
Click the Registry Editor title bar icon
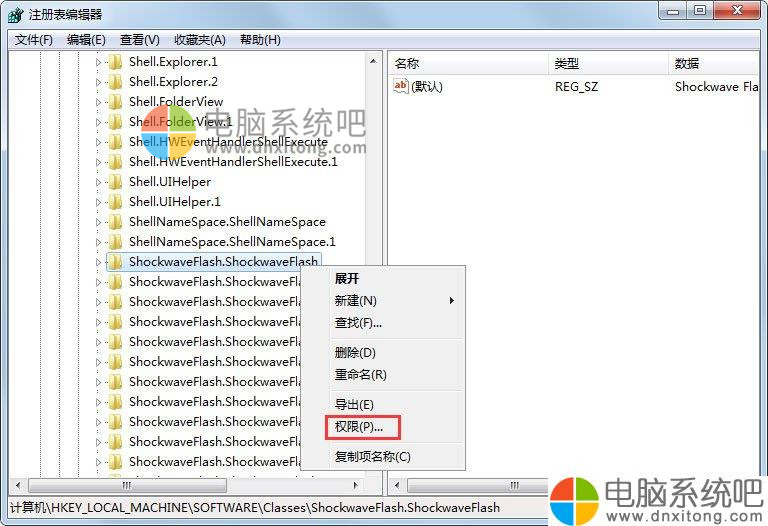click(16, 15)
